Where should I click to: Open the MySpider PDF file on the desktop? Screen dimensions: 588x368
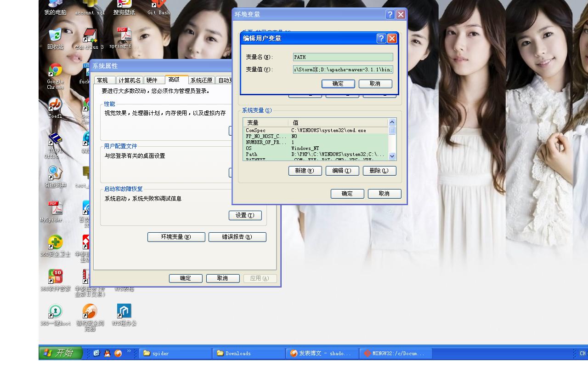pyautogui.click(x=55, y=208)
